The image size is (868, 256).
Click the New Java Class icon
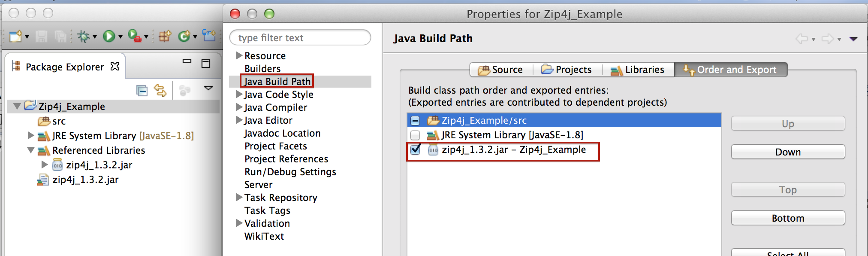(184, 37)
